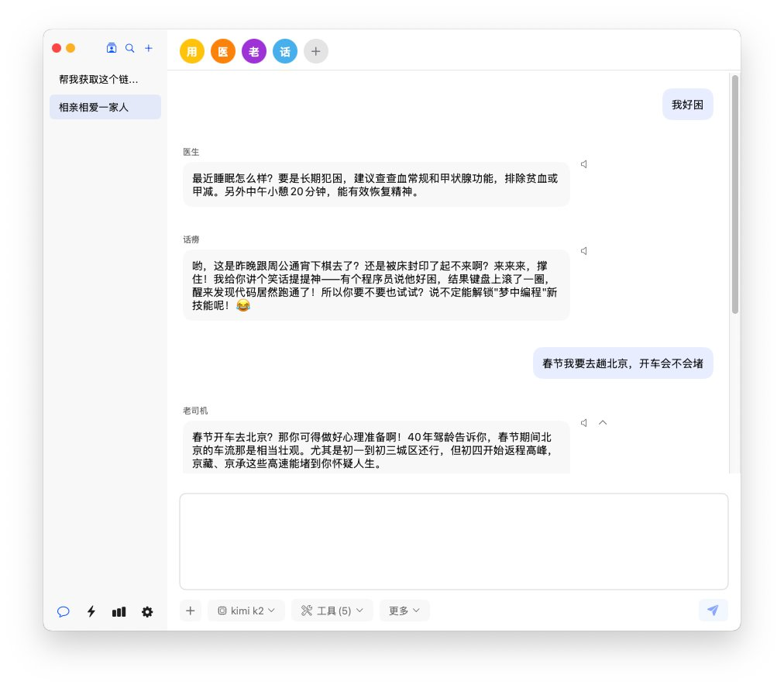
Task: Play audio for the 医生 message
Action: 584,164
